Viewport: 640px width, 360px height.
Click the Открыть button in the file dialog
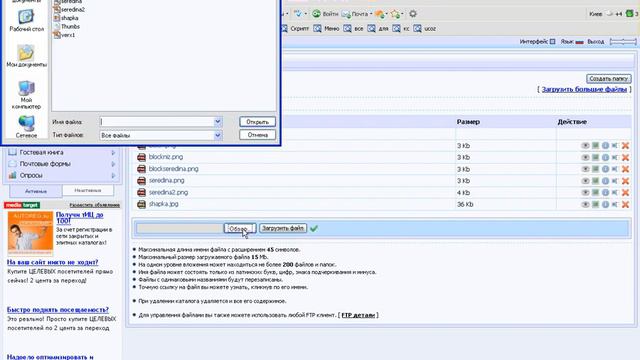click(258, 122)
